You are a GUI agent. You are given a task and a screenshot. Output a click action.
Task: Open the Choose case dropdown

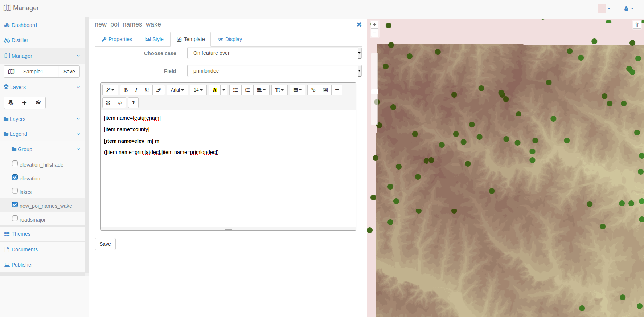pyautogui.click(x=274, y=53)
